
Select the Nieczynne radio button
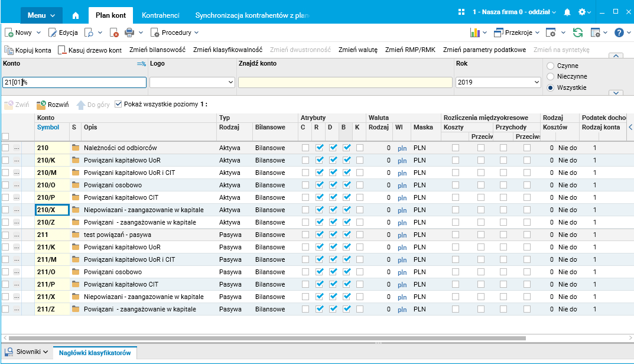[551, 76]
